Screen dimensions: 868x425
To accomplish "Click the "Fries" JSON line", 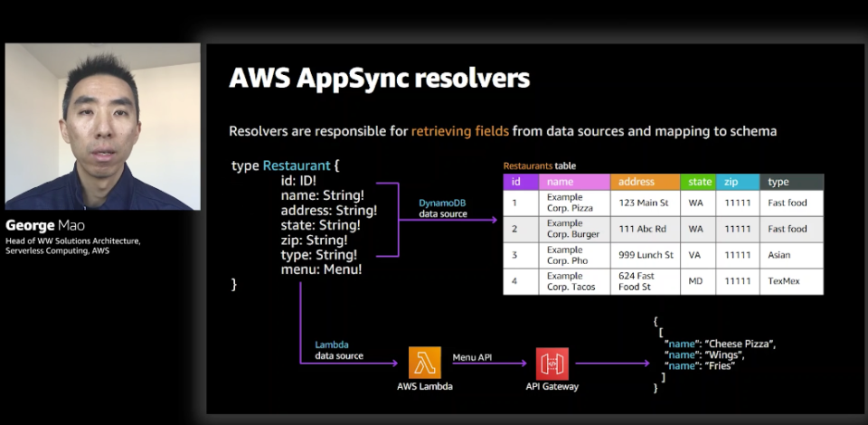I will (x=699, y=366).
